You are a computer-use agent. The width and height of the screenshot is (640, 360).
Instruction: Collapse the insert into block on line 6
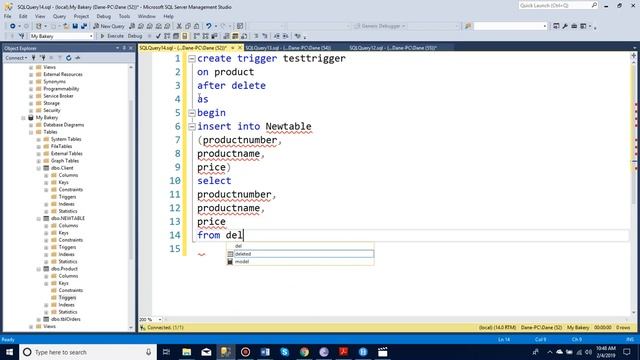(x=191, y=127)
